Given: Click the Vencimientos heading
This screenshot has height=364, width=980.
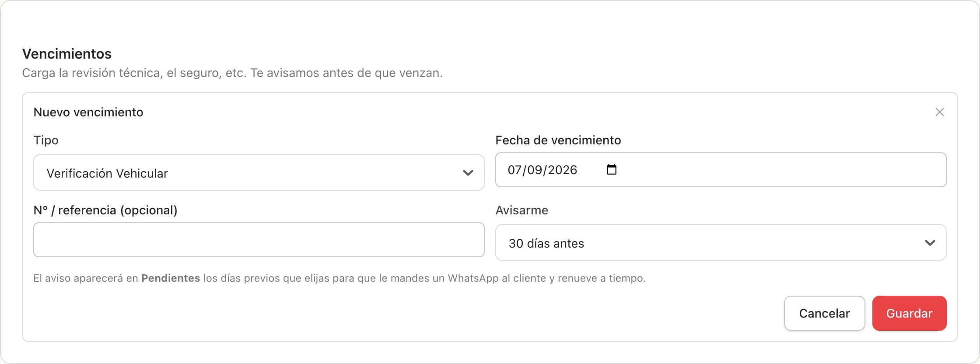Looking at the screenshot, I should pyautogui.click(x=67, y=54).
